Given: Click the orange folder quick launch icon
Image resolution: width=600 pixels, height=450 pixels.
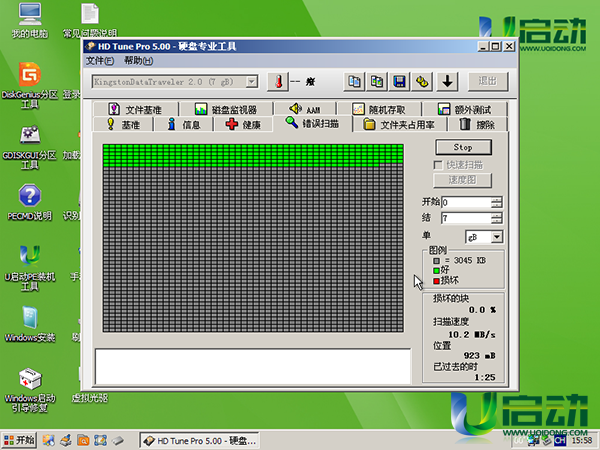Looking at the screenshot, I should coord(83,440).
